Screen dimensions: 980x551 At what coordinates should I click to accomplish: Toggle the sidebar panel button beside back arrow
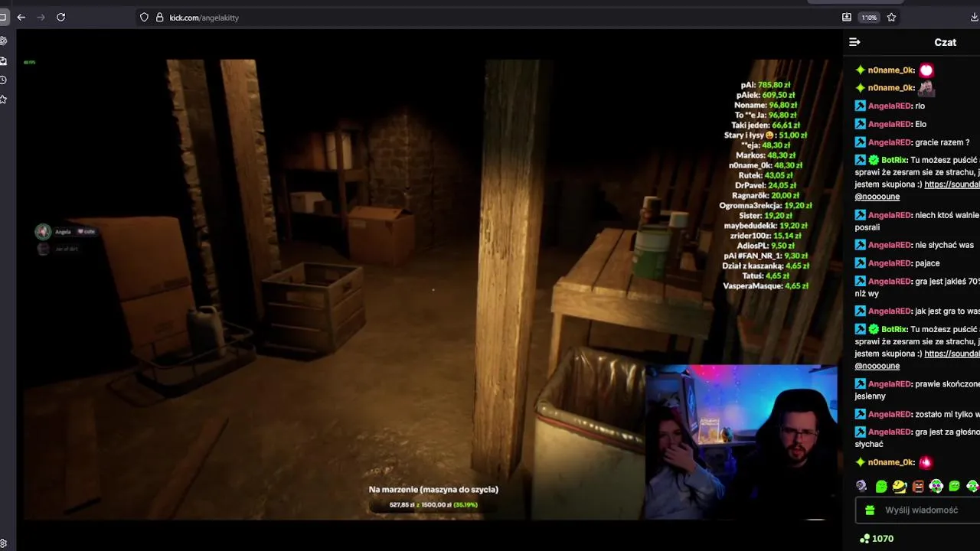click(3, 17)
